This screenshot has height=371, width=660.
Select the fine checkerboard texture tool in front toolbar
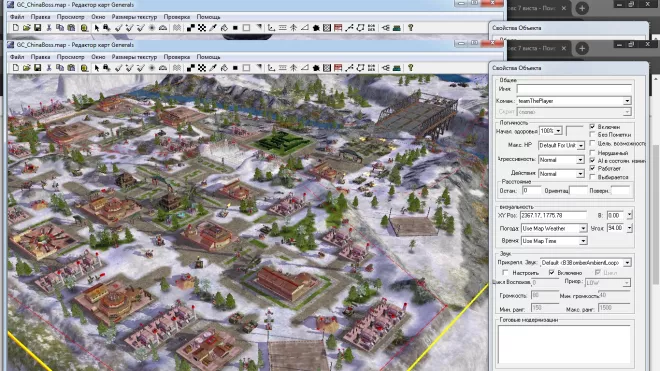(202, 68)
